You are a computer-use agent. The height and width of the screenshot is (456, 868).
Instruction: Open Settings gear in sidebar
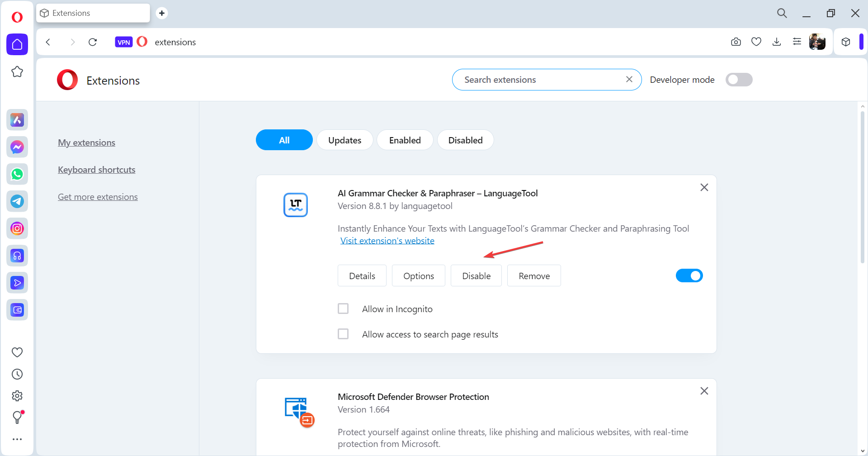point(17,396)
